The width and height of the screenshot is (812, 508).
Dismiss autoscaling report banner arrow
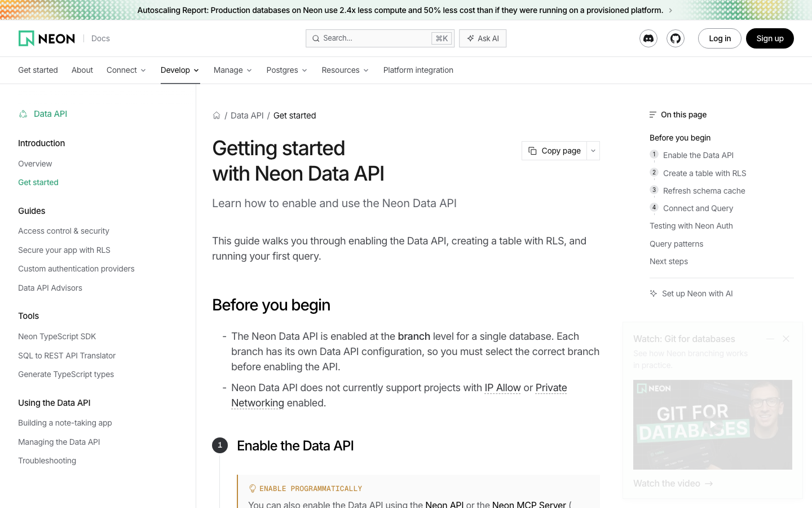(670, 10)
